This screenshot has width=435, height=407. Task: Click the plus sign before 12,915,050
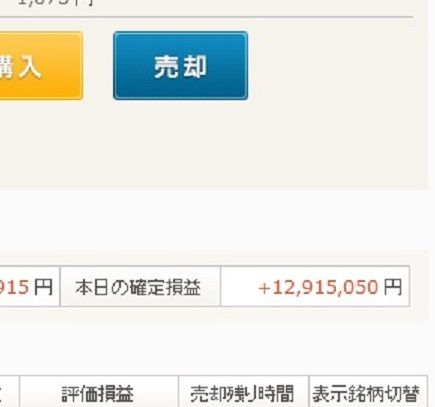pyautogui.click(x=264, y=288)
